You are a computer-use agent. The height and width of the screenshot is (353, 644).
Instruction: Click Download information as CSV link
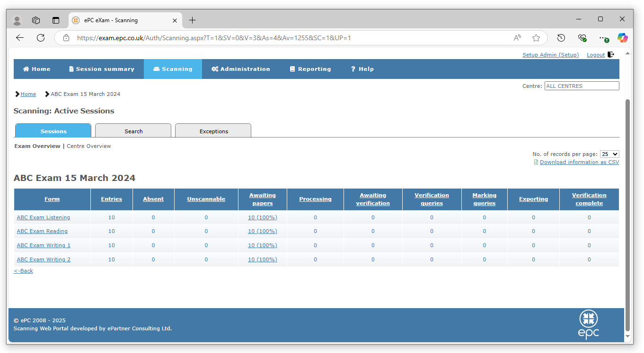579,162
